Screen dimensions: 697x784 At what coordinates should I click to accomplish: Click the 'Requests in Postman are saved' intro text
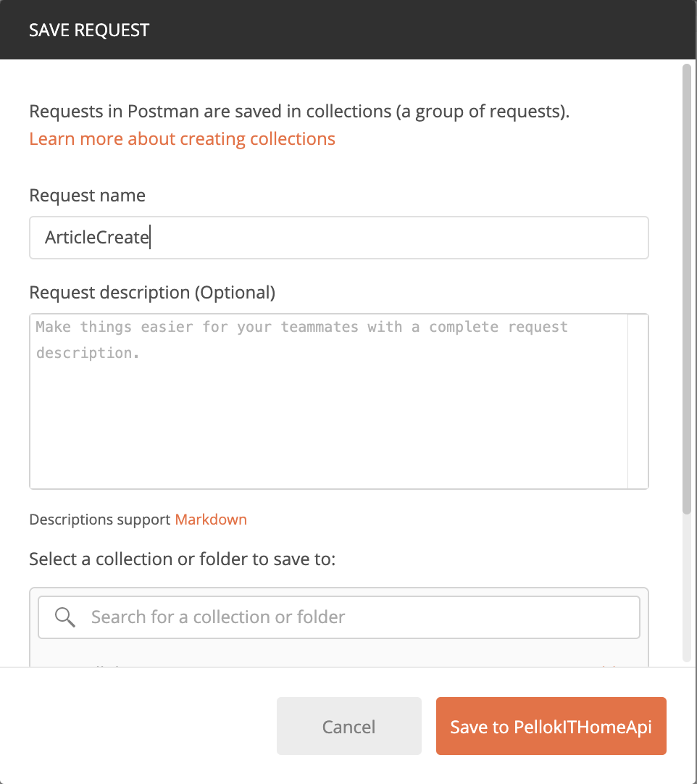299,112
